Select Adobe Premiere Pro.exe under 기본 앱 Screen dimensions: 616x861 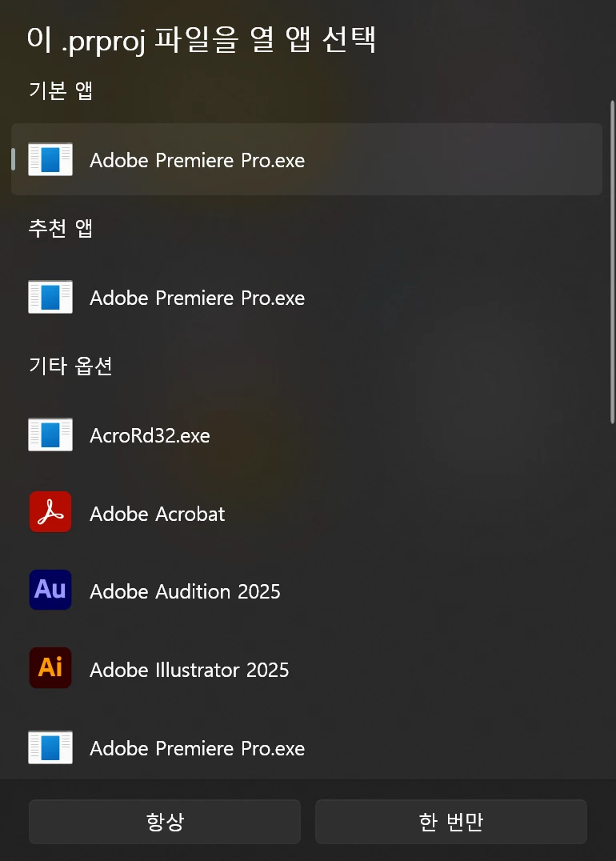click(x=306, y=159)
